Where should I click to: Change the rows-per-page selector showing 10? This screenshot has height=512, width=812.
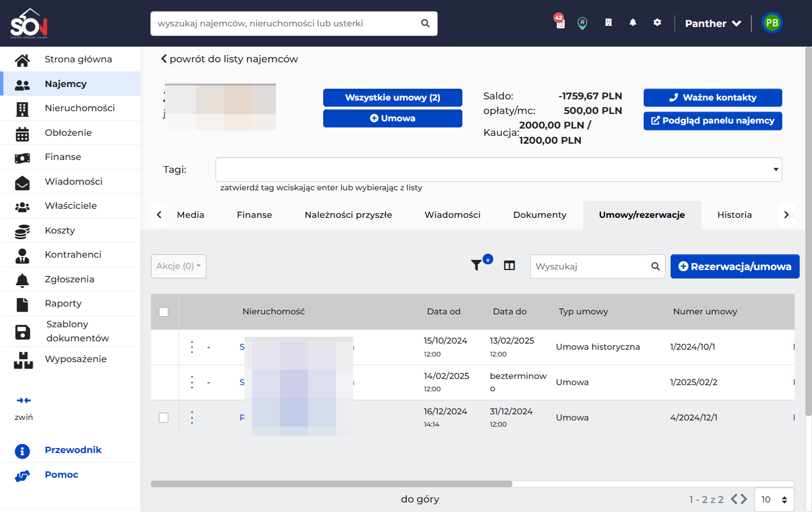[x=774, y=500]
